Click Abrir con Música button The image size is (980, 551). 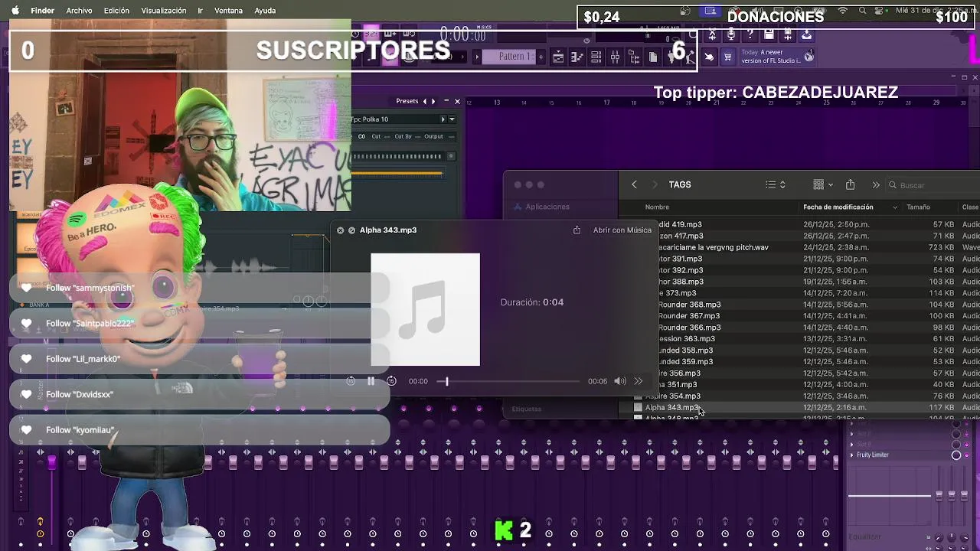[x=622, y=230]
